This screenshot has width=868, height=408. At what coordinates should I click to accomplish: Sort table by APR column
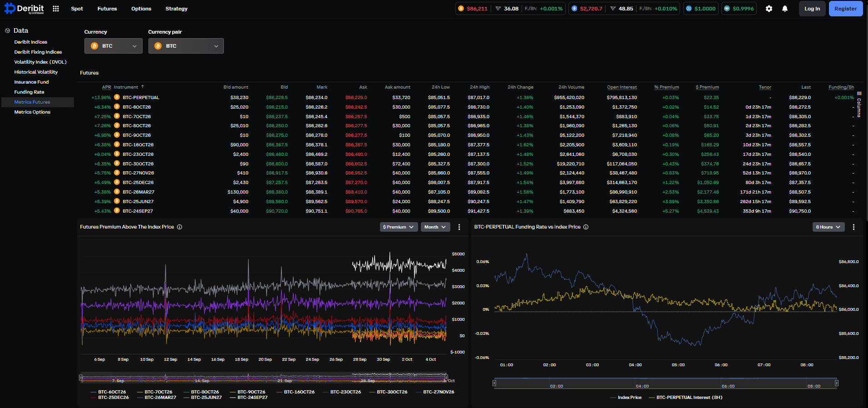[107, 87]
